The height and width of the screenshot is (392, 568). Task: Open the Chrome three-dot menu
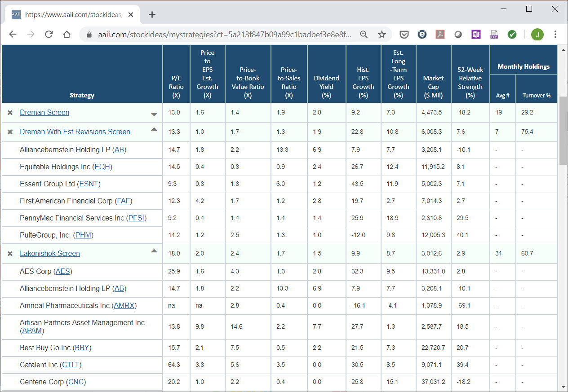(555, 35)
